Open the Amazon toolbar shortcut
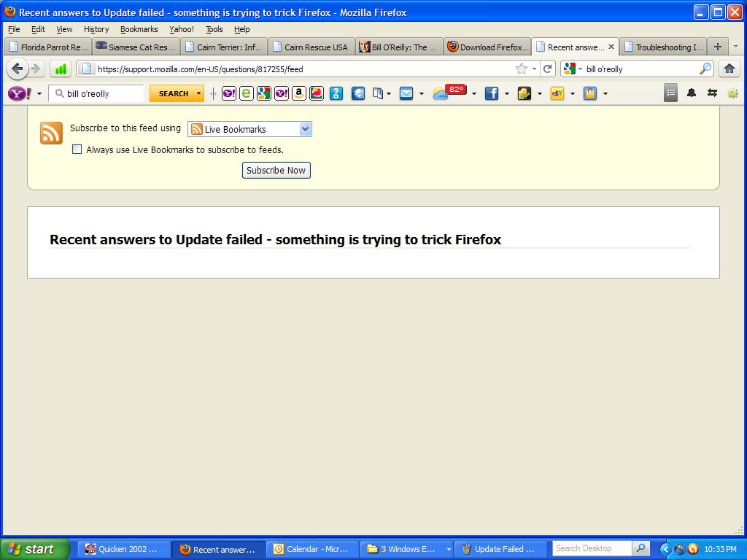This screenshot has height=560, width=747. pos(299,94)
